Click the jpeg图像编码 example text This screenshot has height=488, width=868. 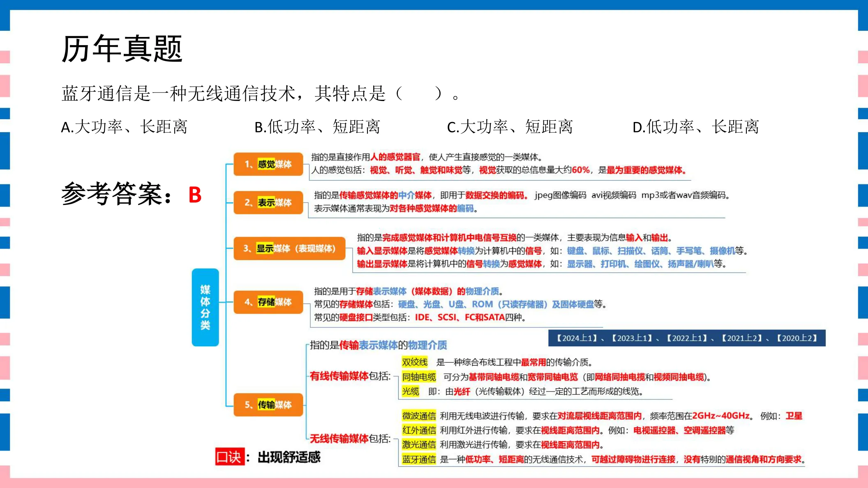560,195
